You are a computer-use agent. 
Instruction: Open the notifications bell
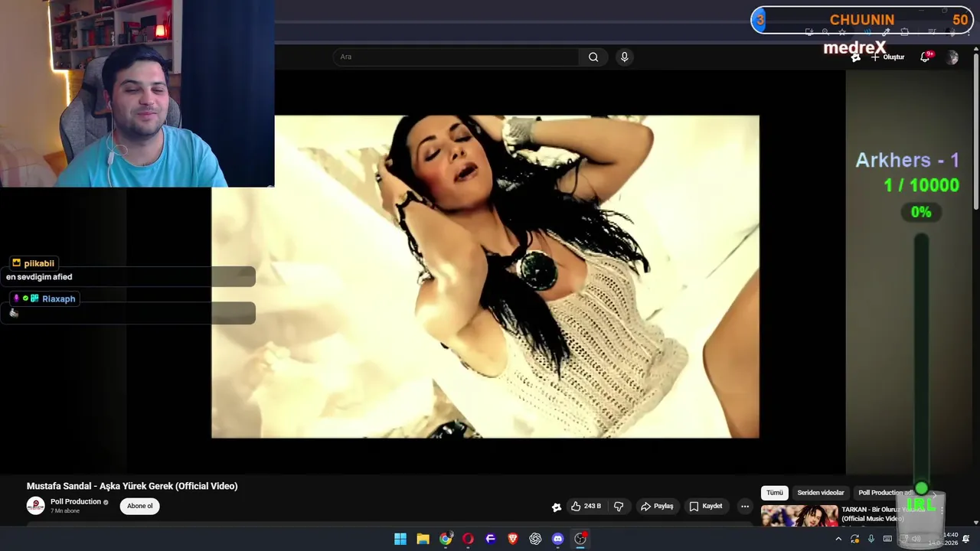click(x=925, y=57)
